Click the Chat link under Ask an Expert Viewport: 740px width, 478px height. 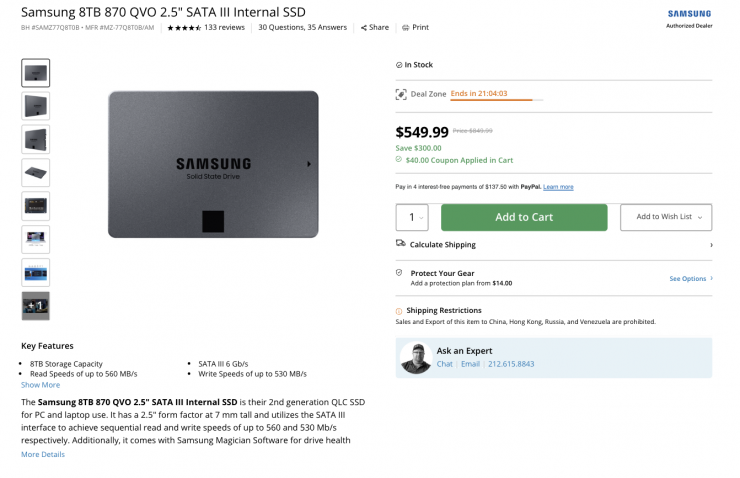445,364
